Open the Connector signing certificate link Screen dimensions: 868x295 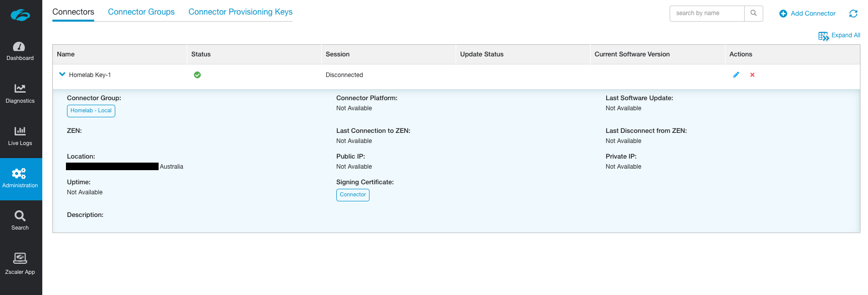coord(352,195)
